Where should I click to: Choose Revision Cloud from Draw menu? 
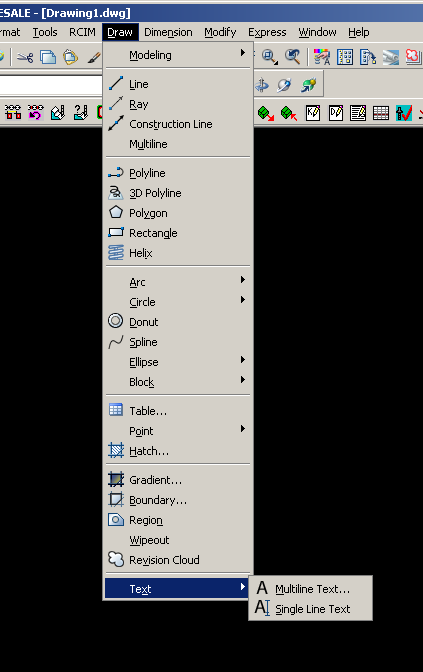click(x=177, y=560)
